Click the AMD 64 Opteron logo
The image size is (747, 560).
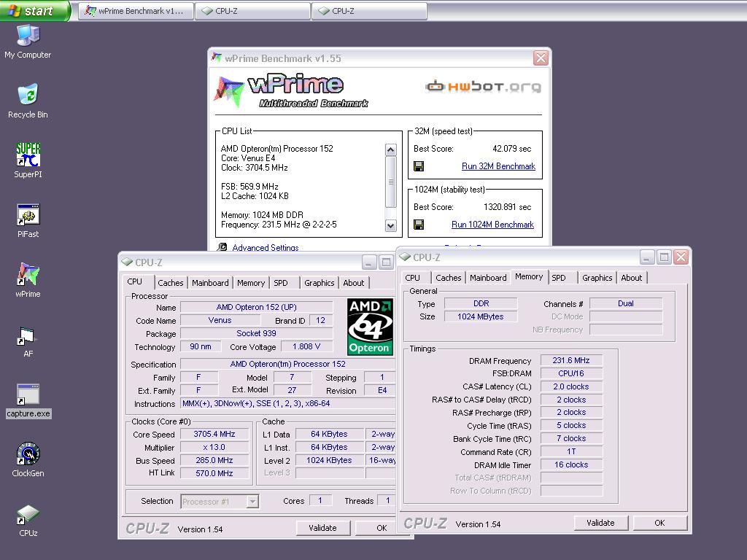370,327
